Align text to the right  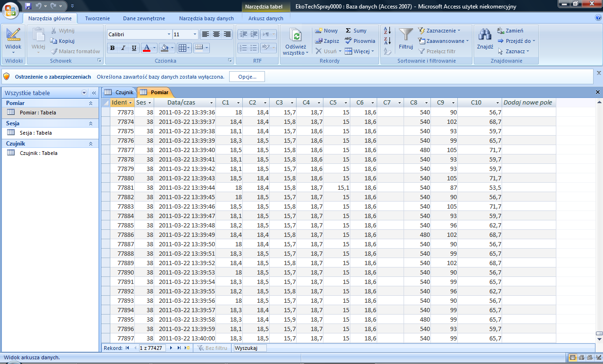pos(227,34)
